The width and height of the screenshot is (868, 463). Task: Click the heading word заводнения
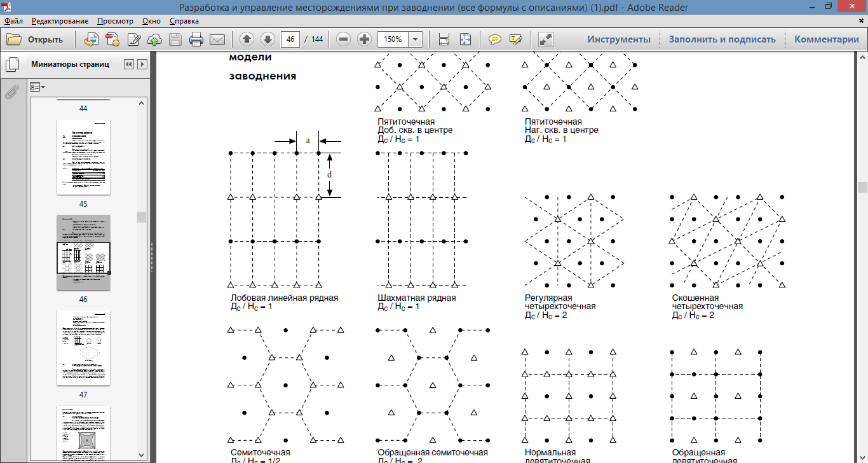pos(262,76)
